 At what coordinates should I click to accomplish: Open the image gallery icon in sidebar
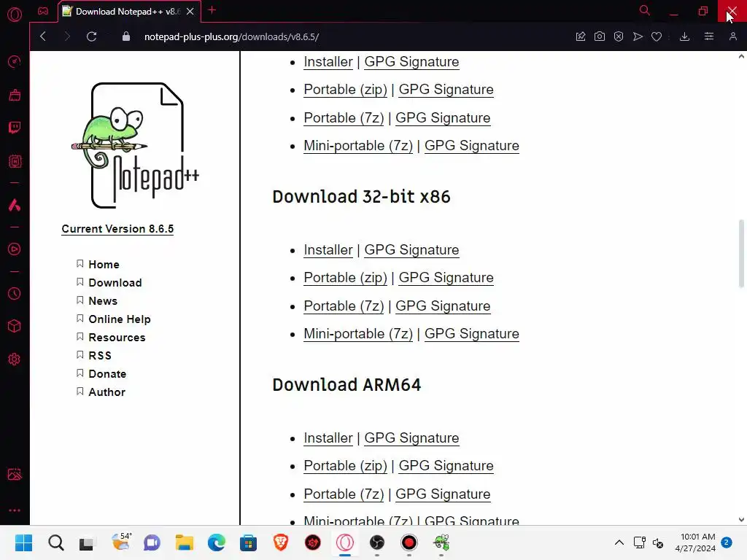coord(15,474)
